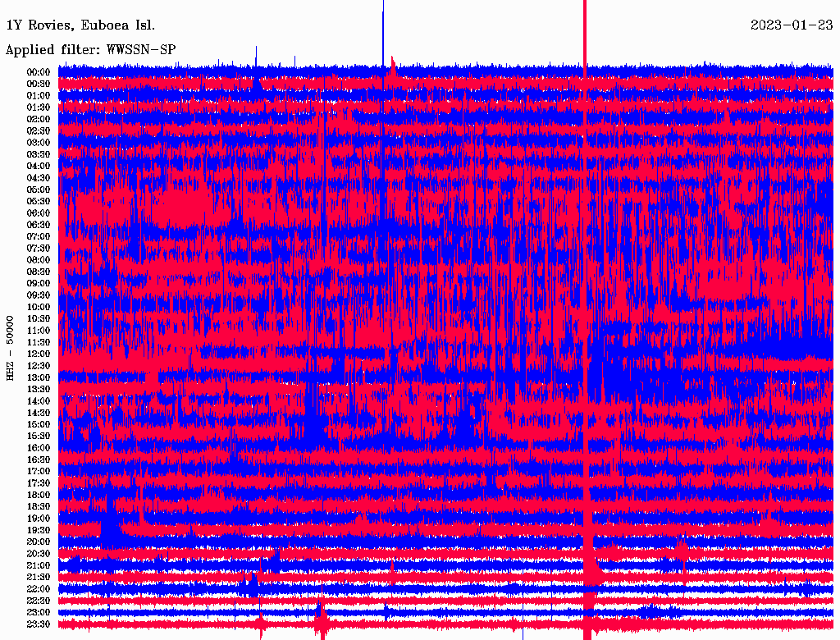
Task: Select the 02:30 time label
Action: pyautogui.click(x=39, y=130)
